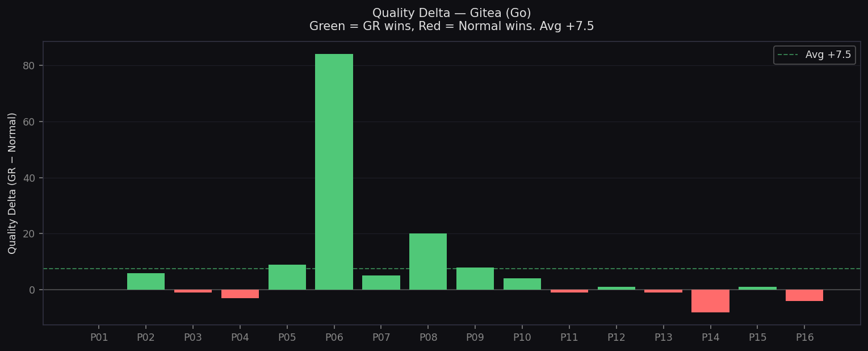
Task: Click the green P09 bar
Action: (x=475, y=278)
